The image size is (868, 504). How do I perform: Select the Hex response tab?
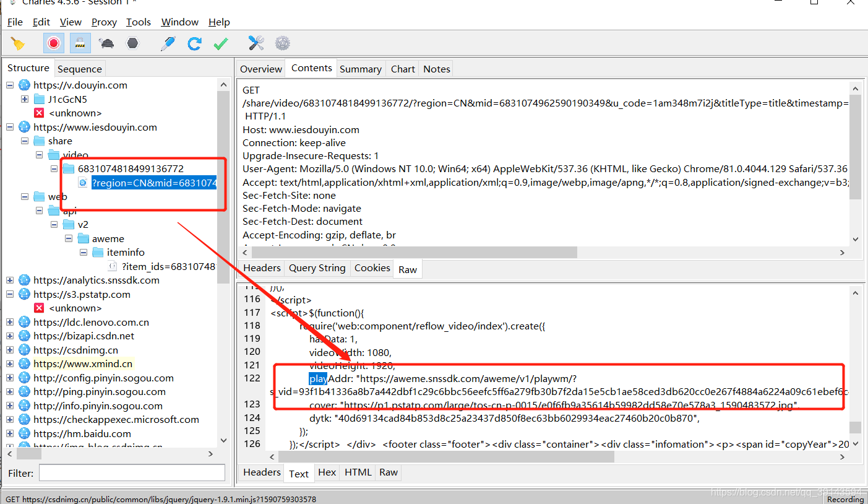coord(327,472)
